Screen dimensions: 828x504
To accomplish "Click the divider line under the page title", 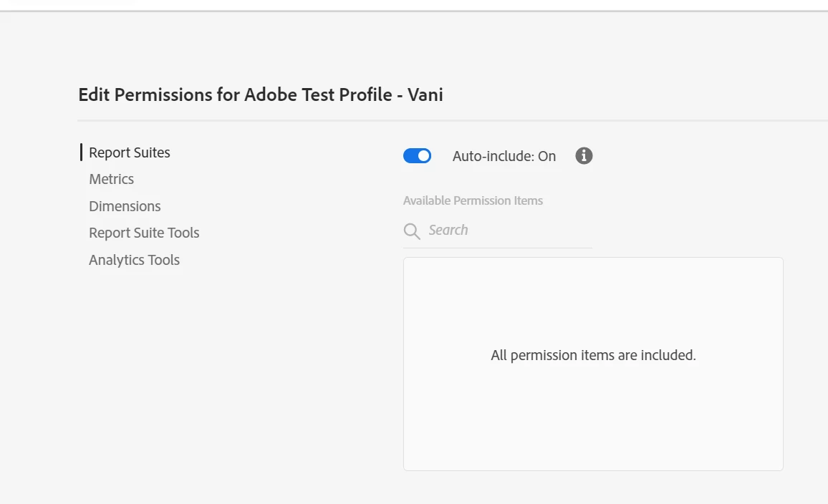I will [453, 120].
